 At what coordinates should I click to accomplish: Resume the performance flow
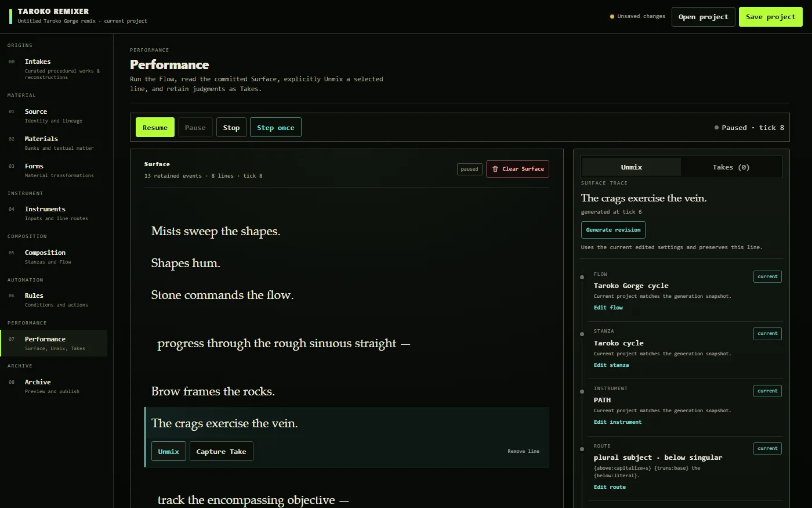[x=155, y=128]
